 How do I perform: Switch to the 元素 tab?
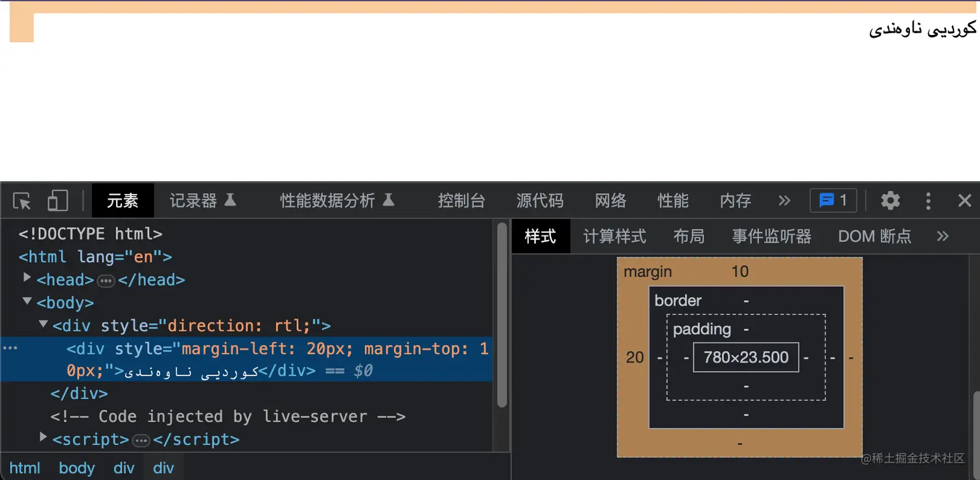click(122, 200)
